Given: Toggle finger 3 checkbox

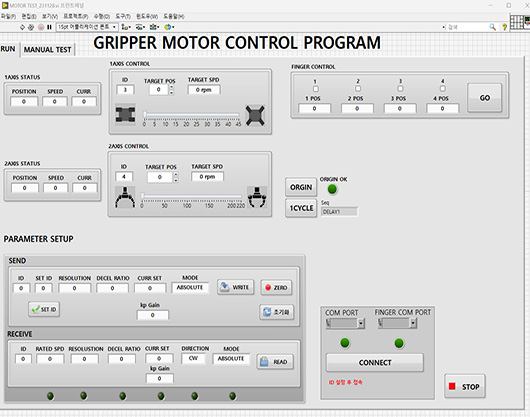Looking at the screenshot, I should tap(400, 89).
